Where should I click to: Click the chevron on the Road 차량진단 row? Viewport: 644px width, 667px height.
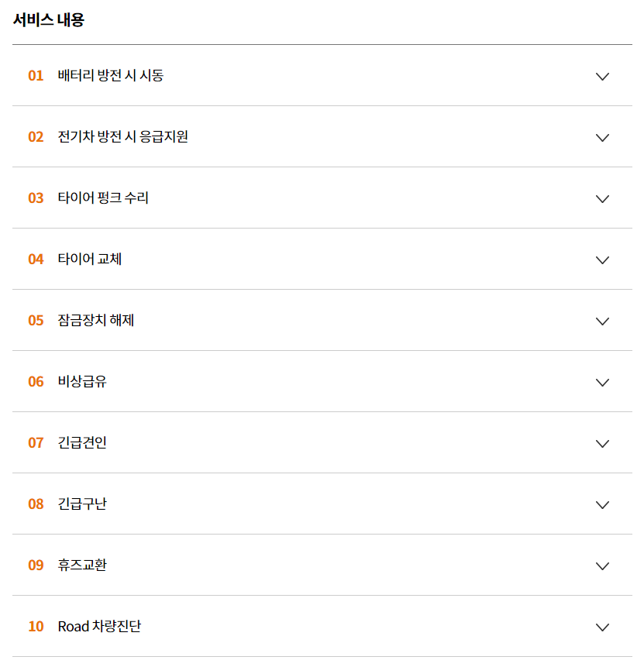tap(601, 627)
